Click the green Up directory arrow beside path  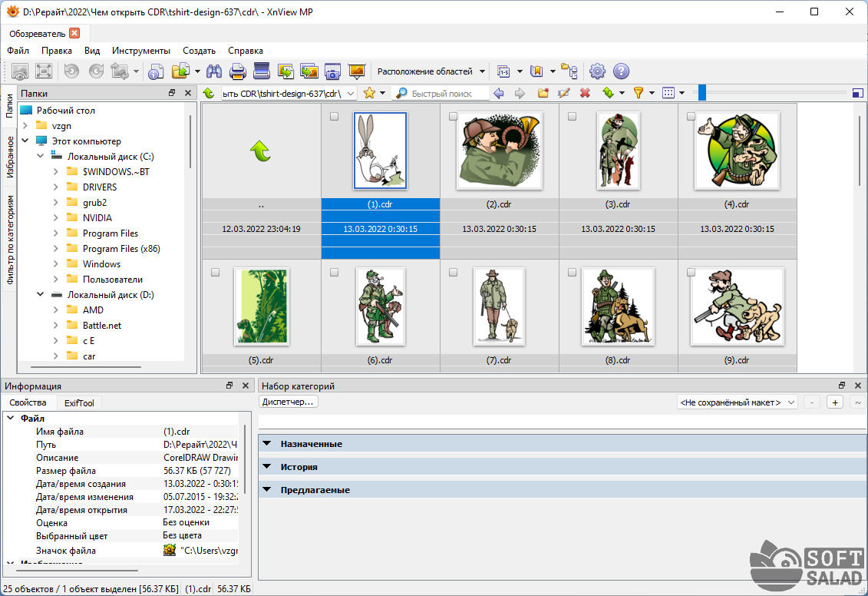click(209, 93)
